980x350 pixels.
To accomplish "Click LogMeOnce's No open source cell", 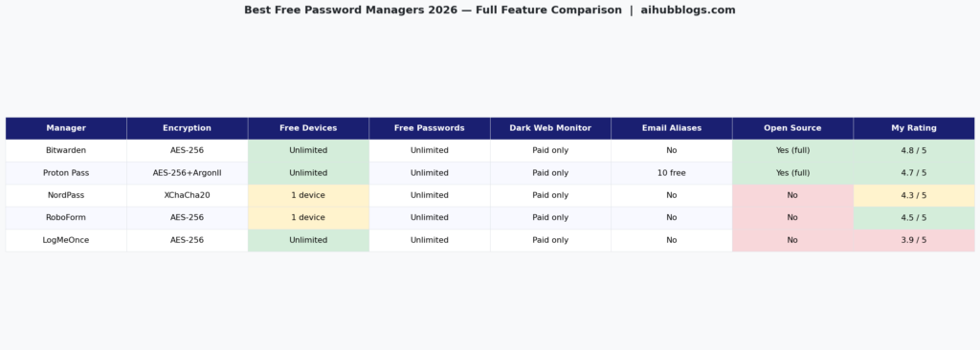I will tap(793, 241).
